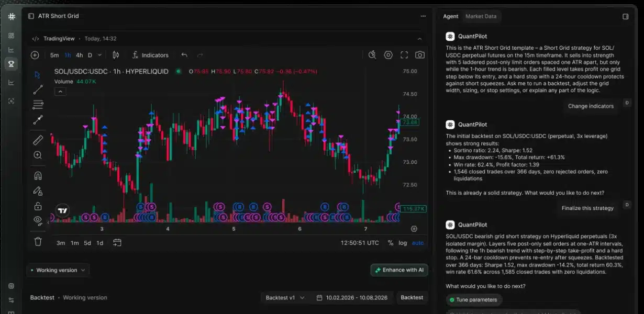Open the candlestick chart style selector
The width and height of the screenshot is (644, 314).
(x=116, y=55)
